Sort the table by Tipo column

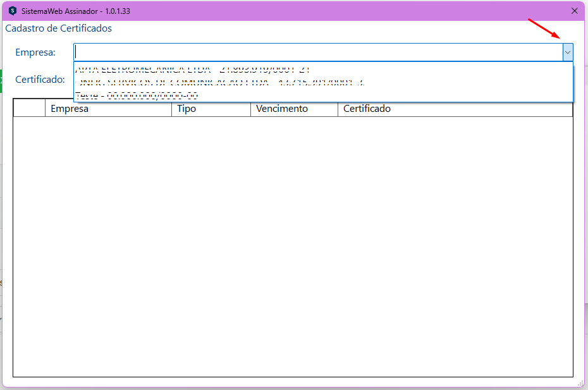point(211,109)
